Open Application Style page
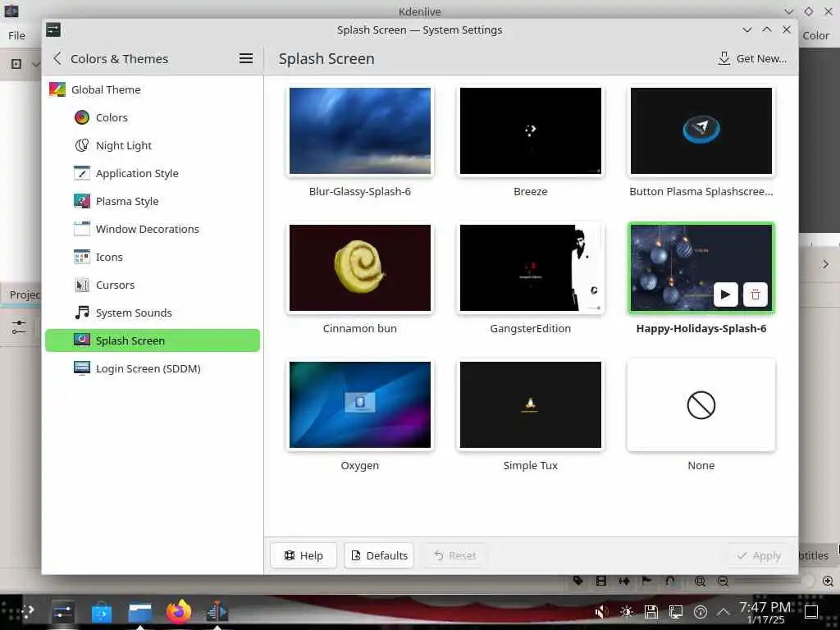Image resolution: width=840 pixels, height=630 pixels. (x=153, y=173)
